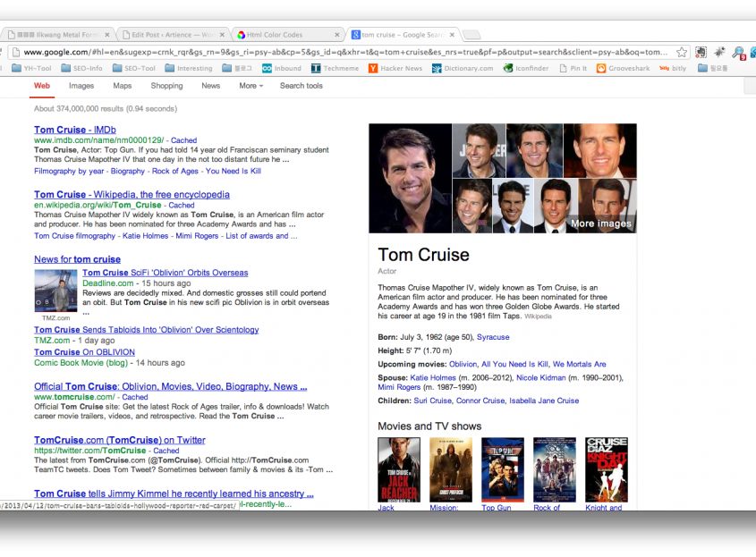
Task: Open the Grooveshark bookmark
Action: click(624, 69)
